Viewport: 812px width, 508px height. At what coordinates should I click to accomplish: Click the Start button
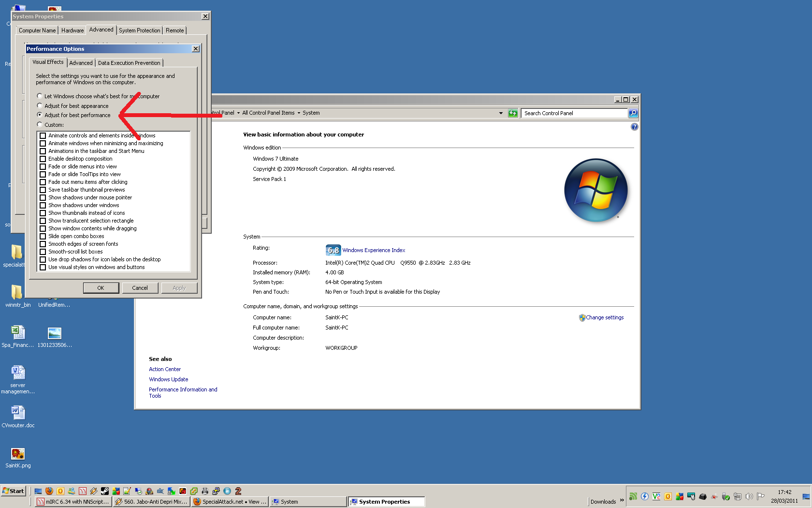(x=14, y=491)
